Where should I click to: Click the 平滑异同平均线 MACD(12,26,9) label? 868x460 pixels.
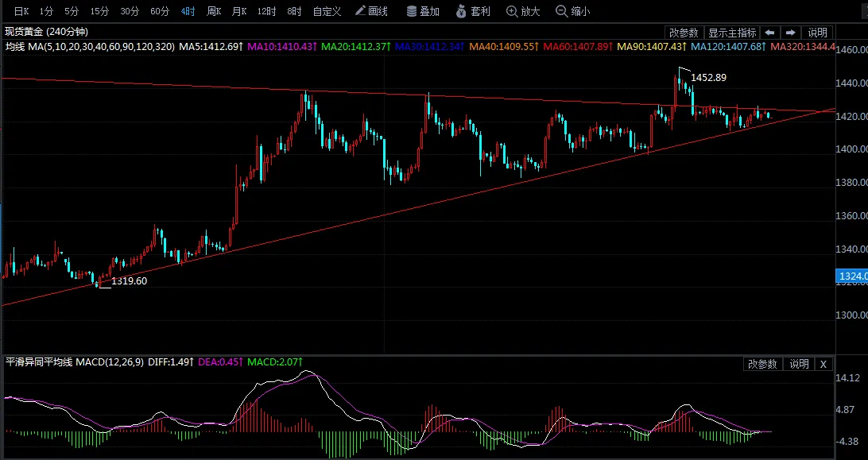point(74,362)
